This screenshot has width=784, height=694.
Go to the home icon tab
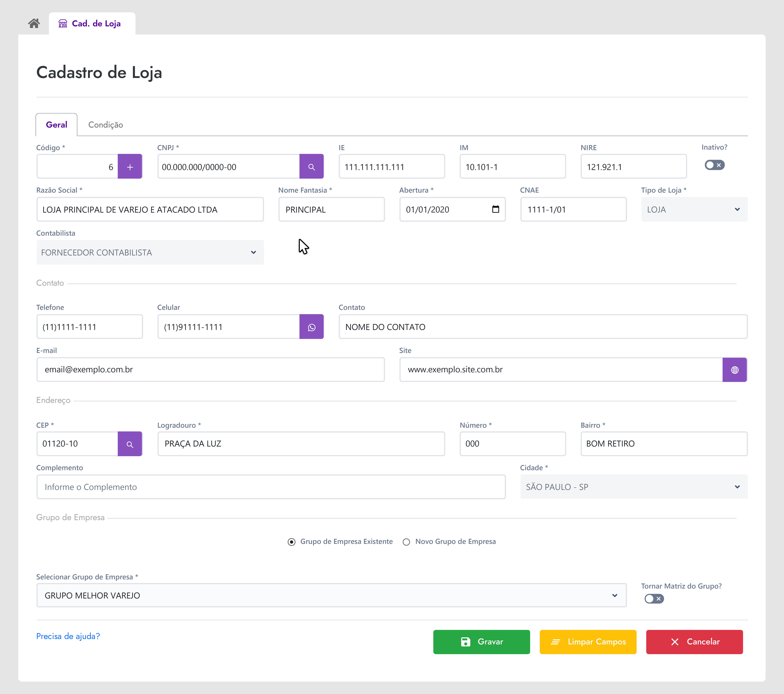(x=34, y=23)
